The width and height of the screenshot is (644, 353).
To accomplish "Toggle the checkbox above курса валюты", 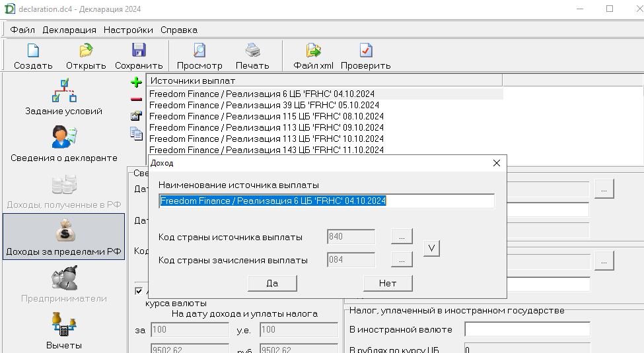I will tap(139, 291).
